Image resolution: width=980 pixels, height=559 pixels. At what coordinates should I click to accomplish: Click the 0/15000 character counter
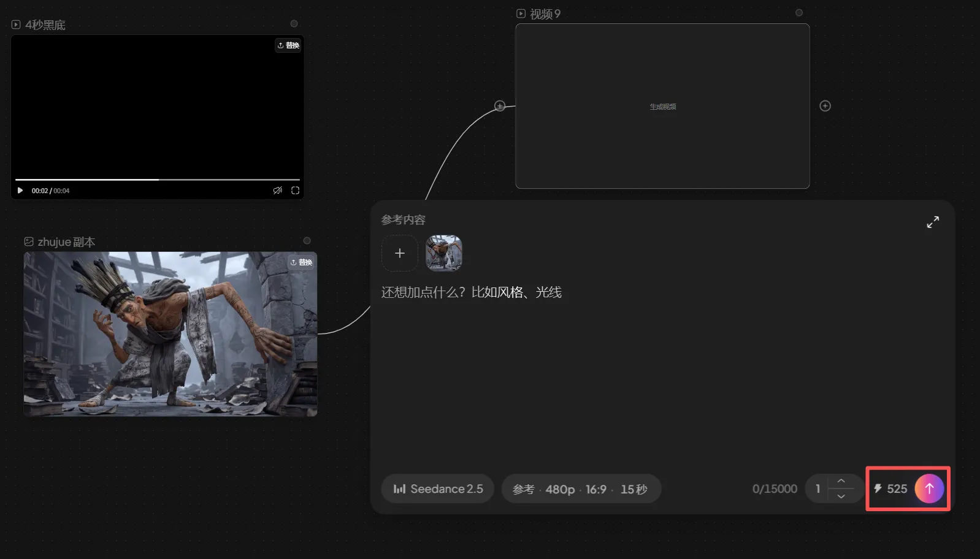(775, 489)
